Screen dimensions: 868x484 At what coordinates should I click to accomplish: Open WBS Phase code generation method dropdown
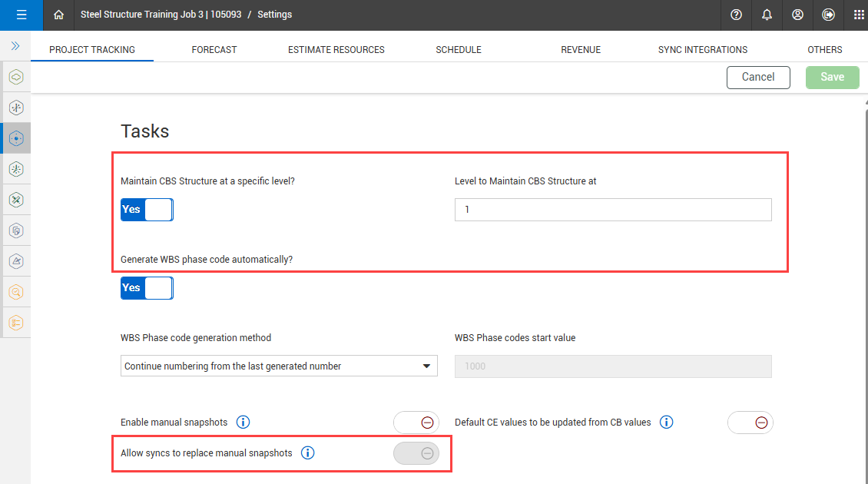click(x=279, y=366)
